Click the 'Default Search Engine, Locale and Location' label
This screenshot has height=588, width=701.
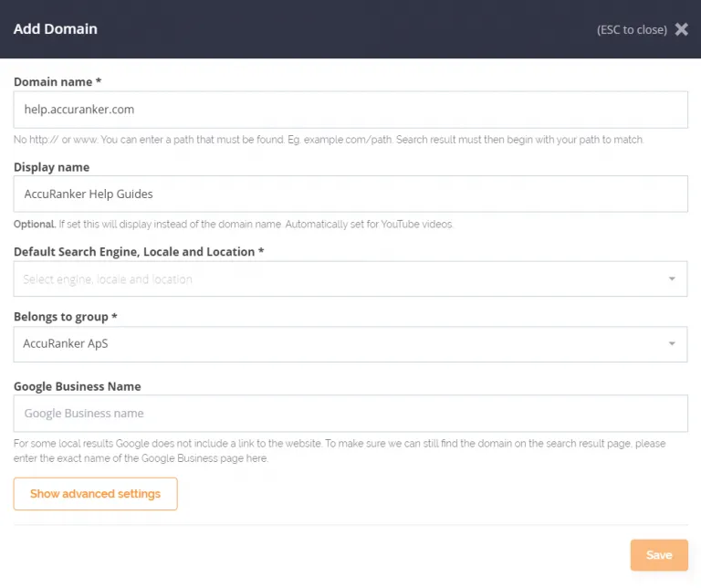pos(139,252)
